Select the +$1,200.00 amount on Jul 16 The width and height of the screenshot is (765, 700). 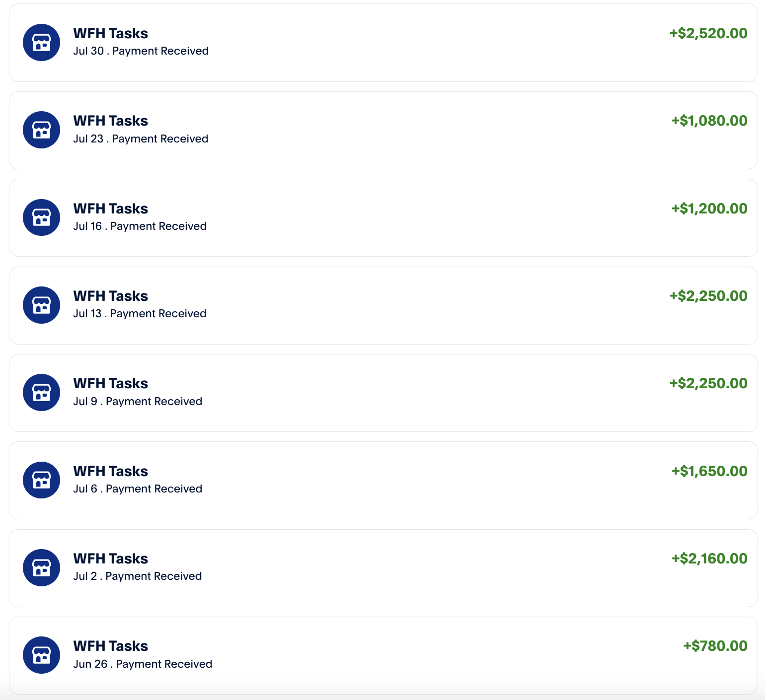coord(709,209)
